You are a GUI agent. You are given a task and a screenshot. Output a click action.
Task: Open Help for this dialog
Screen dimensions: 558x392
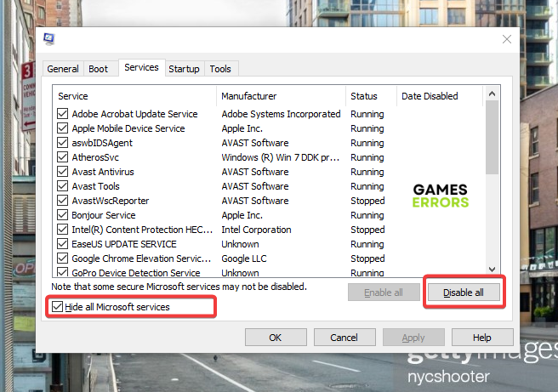pos(482,338)
